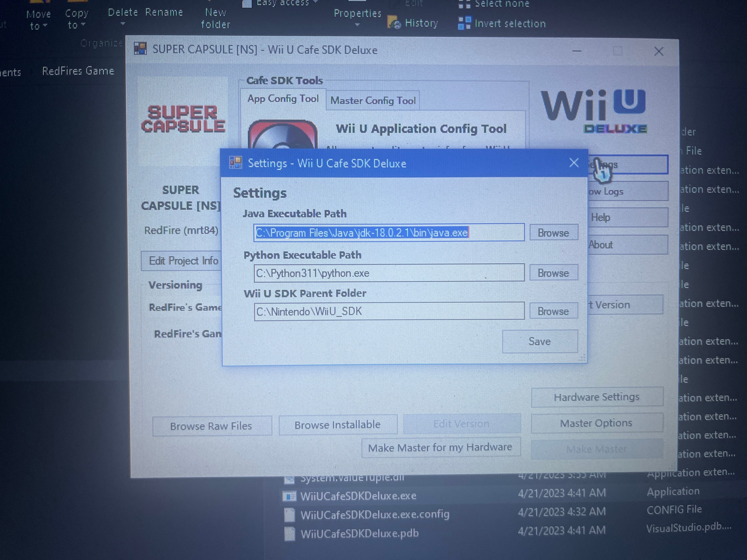The width and height of the screenshot is (747, 560).
Task: Click the "RedFires Game" breadcrumb in Explorer
Action: 78,71
